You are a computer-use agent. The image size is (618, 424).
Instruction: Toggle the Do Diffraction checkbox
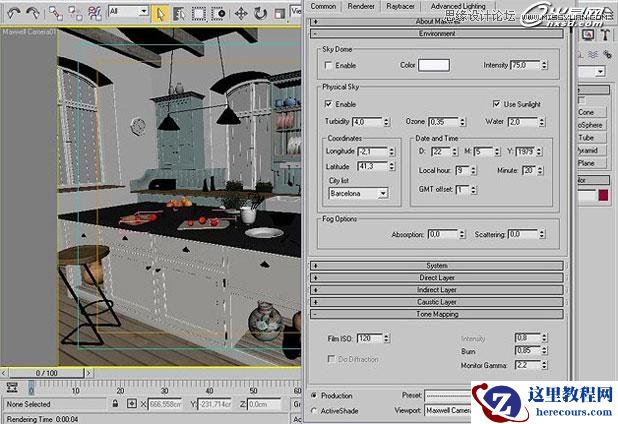(331, 359)
